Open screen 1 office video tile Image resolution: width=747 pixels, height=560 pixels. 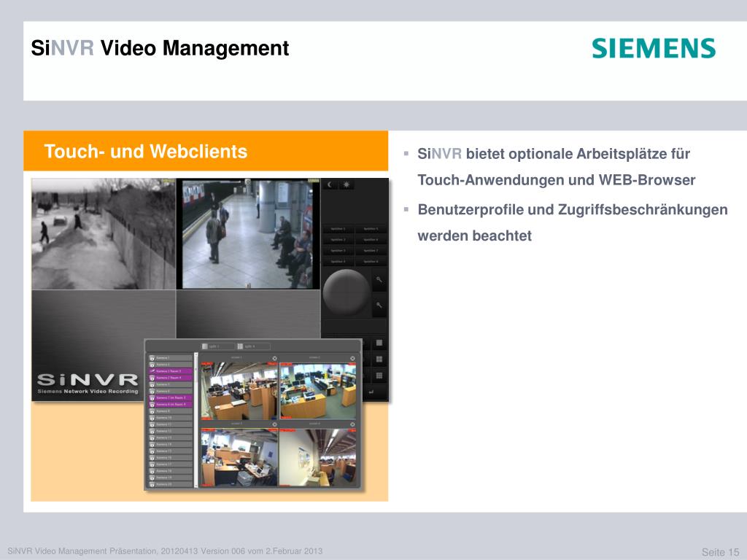[239, 391]
